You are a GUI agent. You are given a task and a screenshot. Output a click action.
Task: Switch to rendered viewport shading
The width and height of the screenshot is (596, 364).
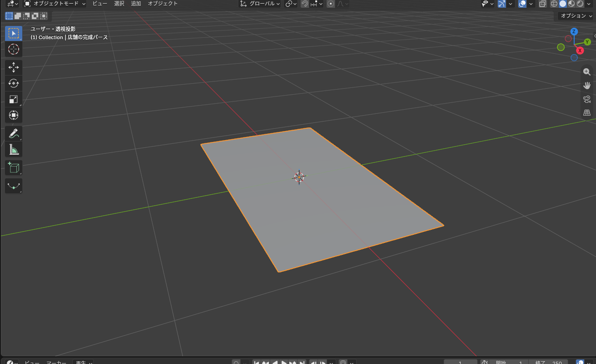pos(580,4)
